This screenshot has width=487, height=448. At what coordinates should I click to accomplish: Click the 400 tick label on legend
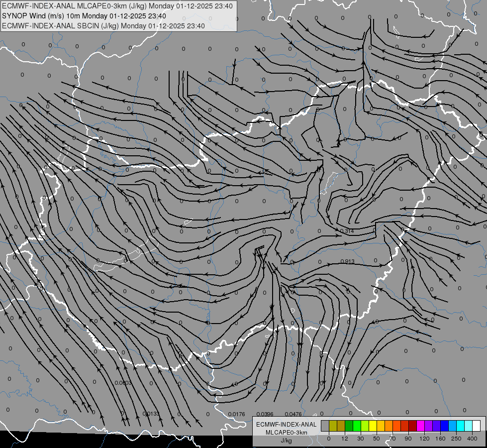[472, 439]
